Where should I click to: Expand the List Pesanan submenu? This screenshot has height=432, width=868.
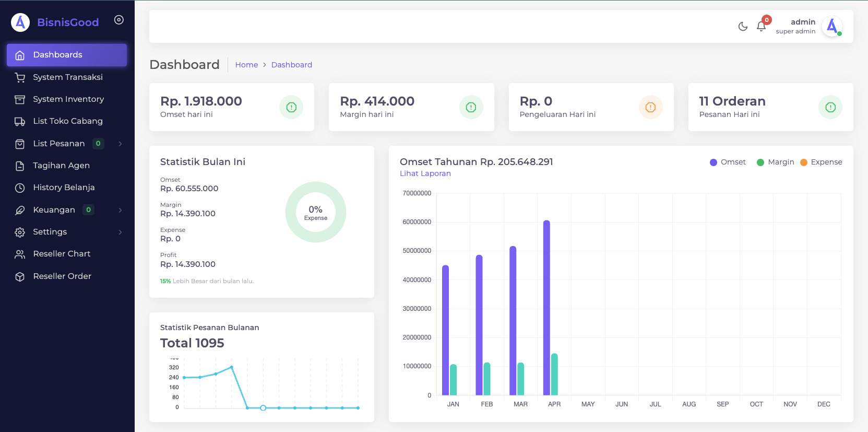pyautogui.click(x=121, y=144)
